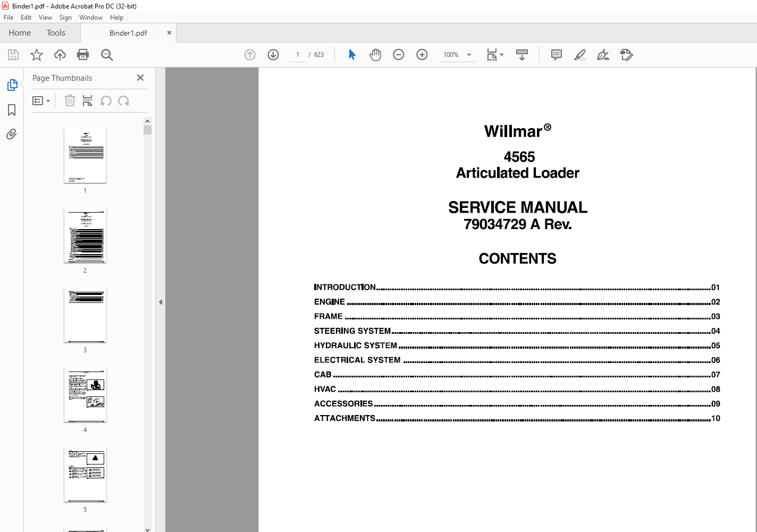757x532 pixels.
Task: Go to the next page
Action: [273, 55]
